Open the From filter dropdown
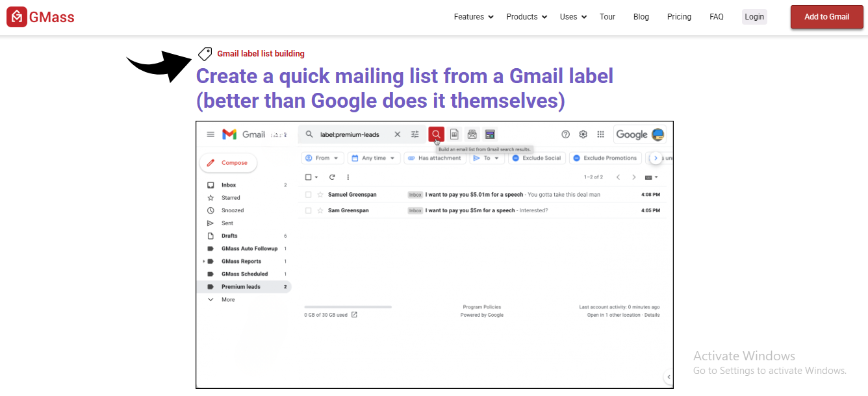The width and height of the screenshot is (868, 396). 323,158
